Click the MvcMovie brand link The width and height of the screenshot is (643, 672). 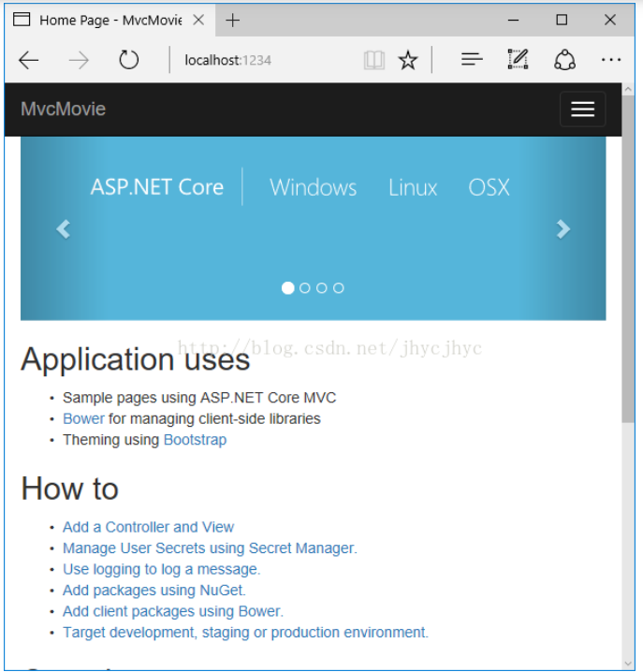pyautogui.click(x=63, y=109)
